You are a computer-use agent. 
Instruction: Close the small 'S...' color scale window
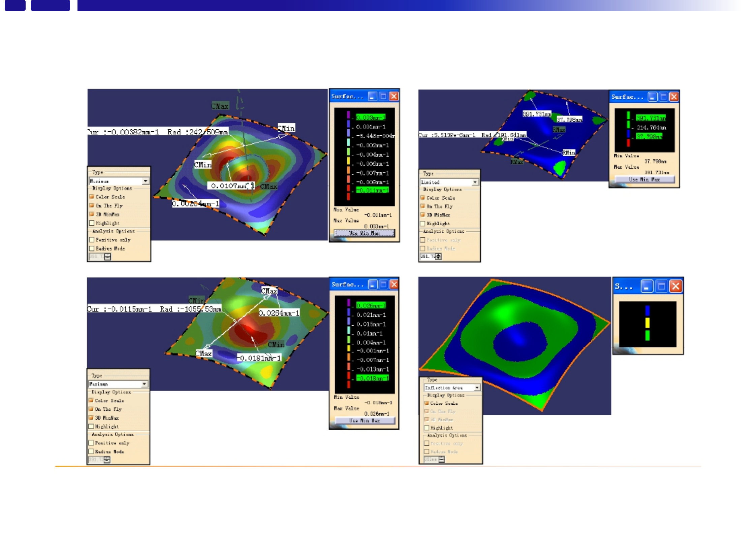coord(675,287)
